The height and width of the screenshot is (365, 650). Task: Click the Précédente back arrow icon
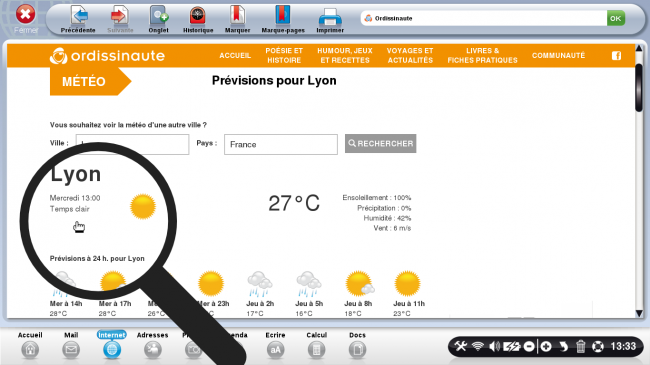79,16
